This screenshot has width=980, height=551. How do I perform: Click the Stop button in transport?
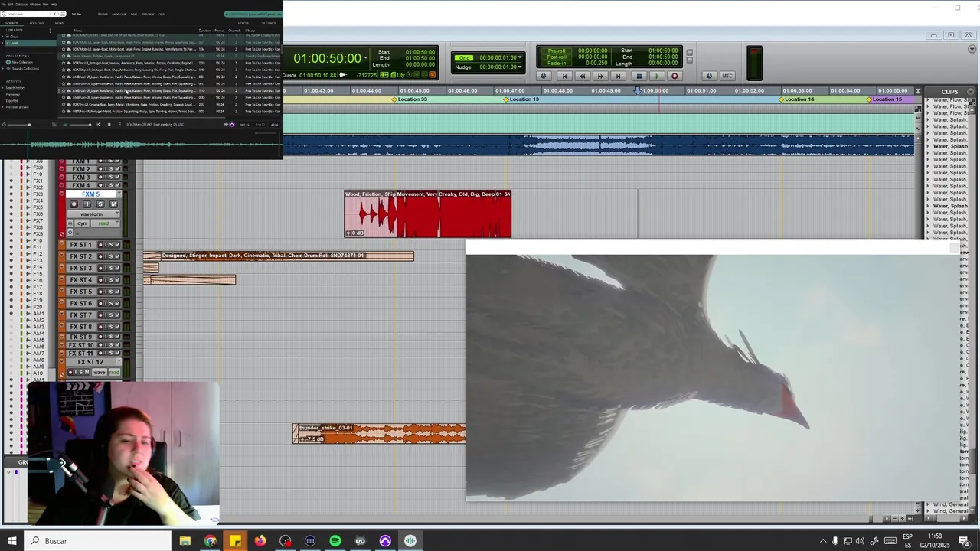coord(639,76)
